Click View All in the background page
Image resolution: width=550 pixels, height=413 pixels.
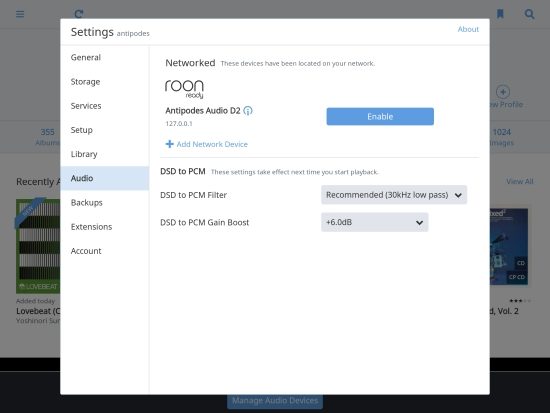click(x=519, y=181)
